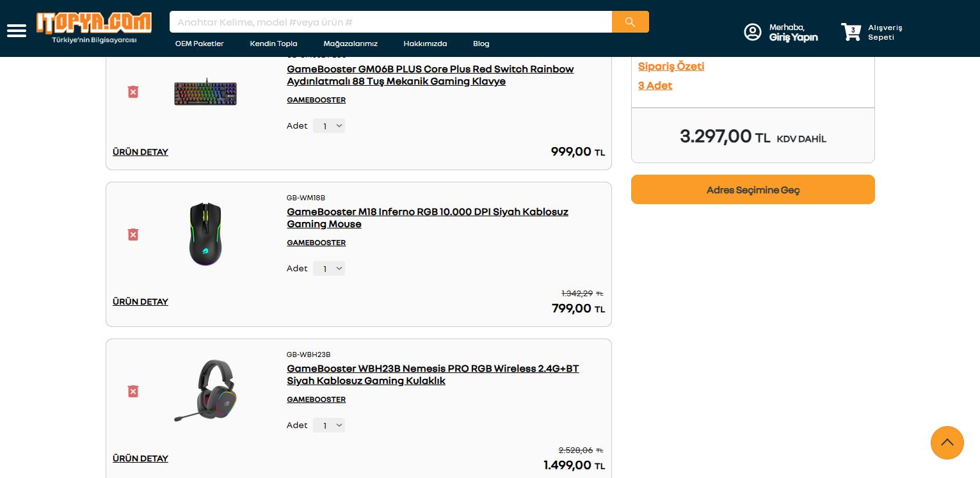
Task: Open ÜRÜN DETAY for the GM06B keyboard
Action: click(x=140, y=152)
